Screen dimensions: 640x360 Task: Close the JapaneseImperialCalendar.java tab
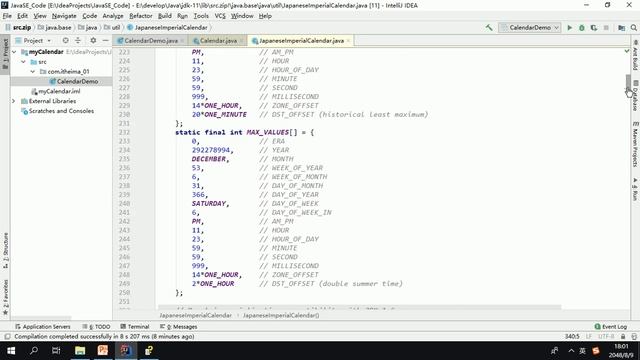[348, 40]
